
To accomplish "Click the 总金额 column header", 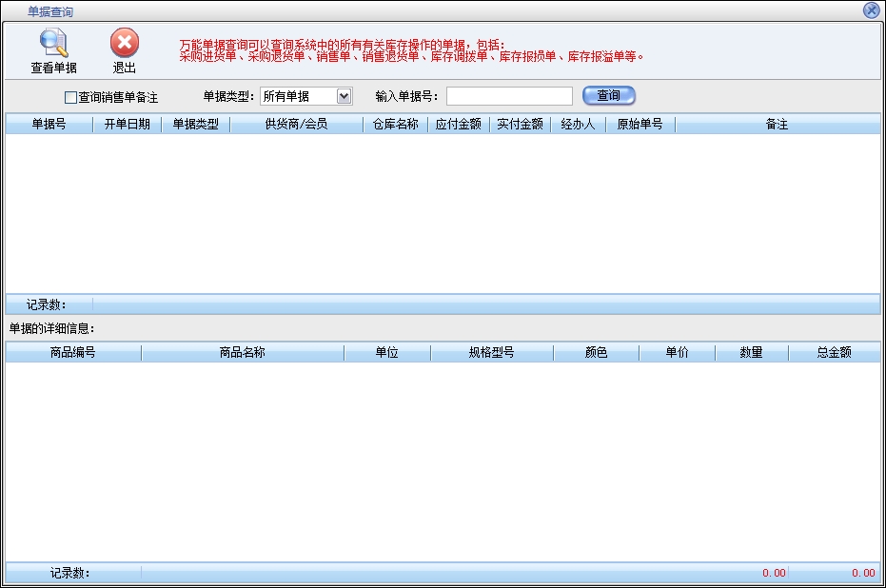I will (834, 353).
